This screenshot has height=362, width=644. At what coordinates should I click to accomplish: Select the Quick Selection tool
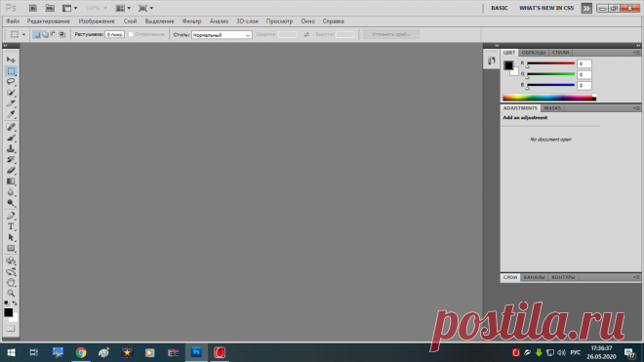11,93
